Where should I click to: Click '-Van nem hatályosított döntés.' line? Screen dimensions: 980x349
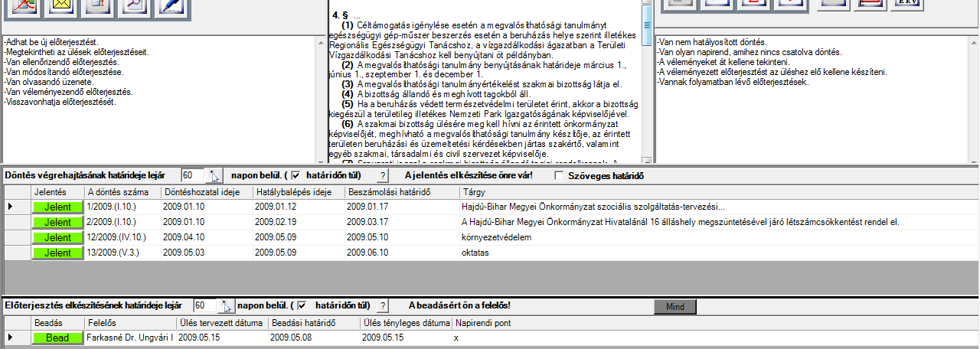(x=712, y=41)
